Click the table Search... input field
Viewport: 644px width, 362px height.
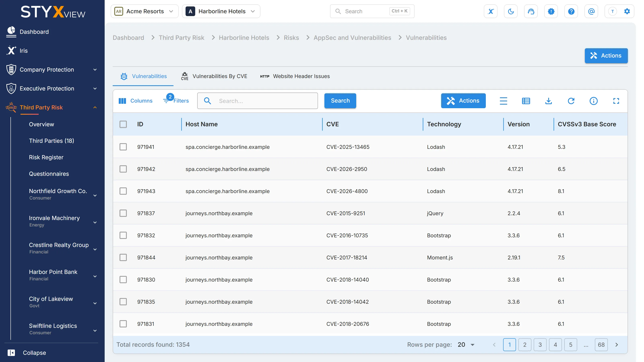257,101
